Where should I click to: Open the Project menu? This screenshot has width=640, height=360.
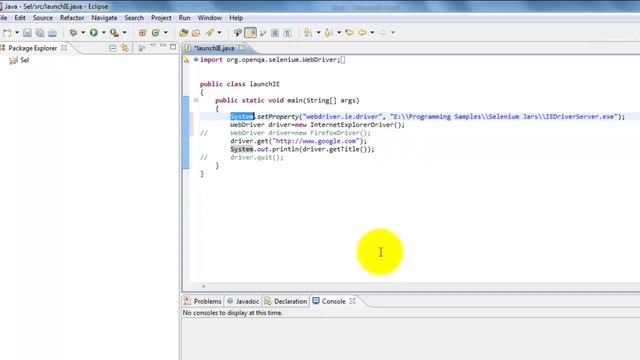click(x=161, y=18)
